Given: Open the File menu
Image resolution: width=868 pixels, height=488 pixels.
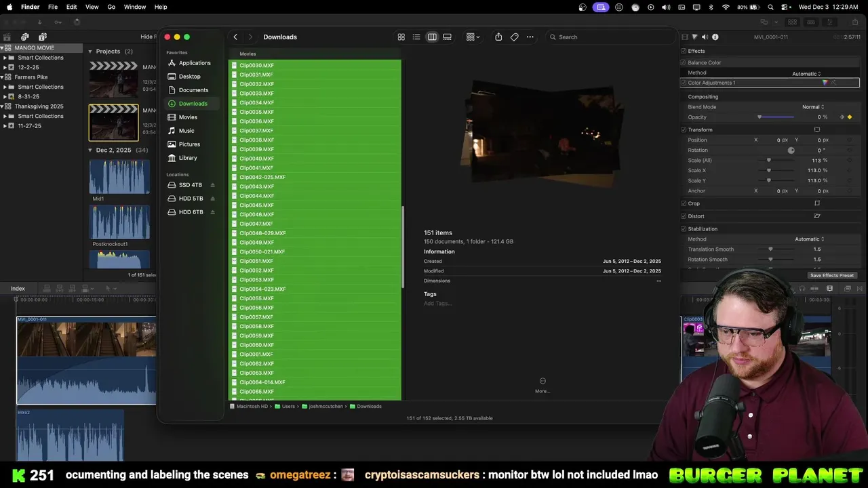Looking at the screenshot, I should (53, 7).
